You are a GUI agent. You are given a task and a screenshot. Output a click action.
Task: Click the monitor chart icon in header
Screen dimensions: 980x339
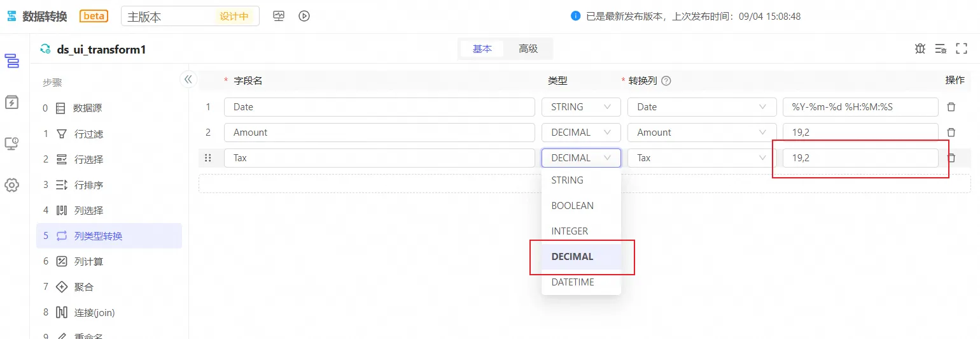(x=279, y=16)
